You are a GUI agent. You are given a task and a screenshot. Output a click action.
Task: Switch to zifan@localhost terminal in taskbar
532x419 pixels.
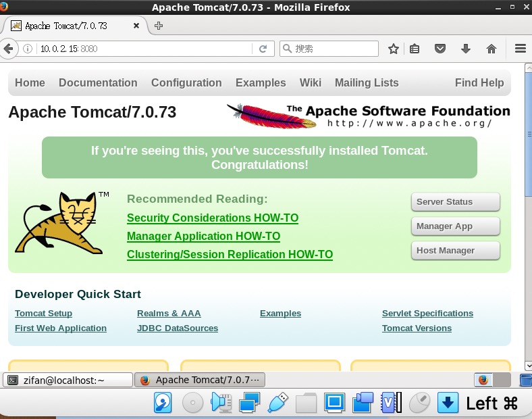[68, 380]
